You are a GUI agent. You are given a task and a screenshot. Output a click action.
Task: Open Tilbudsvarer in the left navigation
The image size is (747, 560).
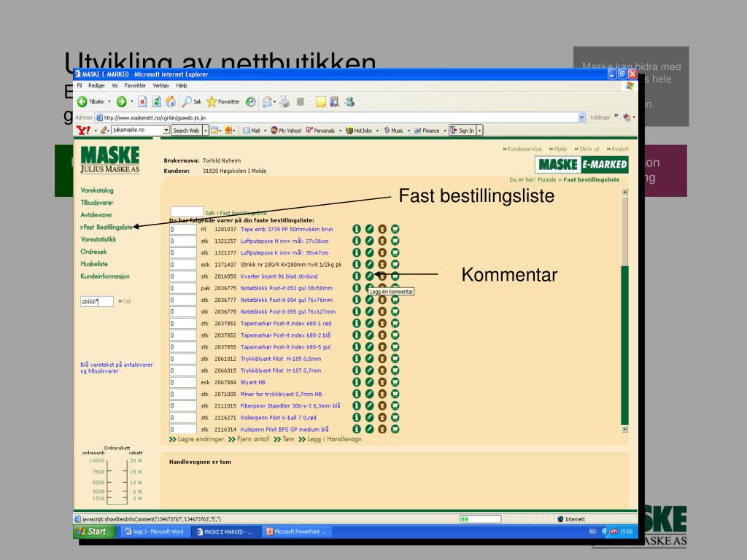pyautogui.click(x=97, y=203)
